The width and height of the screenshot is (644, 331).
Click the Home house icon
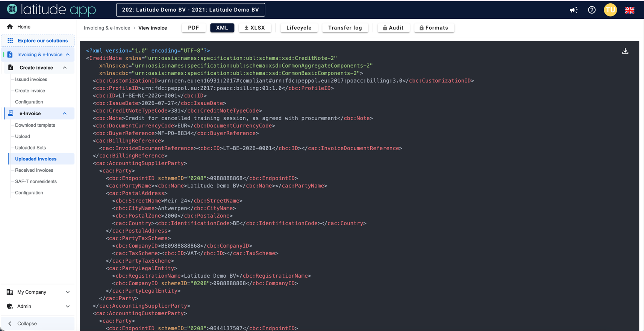click(10, 27)
